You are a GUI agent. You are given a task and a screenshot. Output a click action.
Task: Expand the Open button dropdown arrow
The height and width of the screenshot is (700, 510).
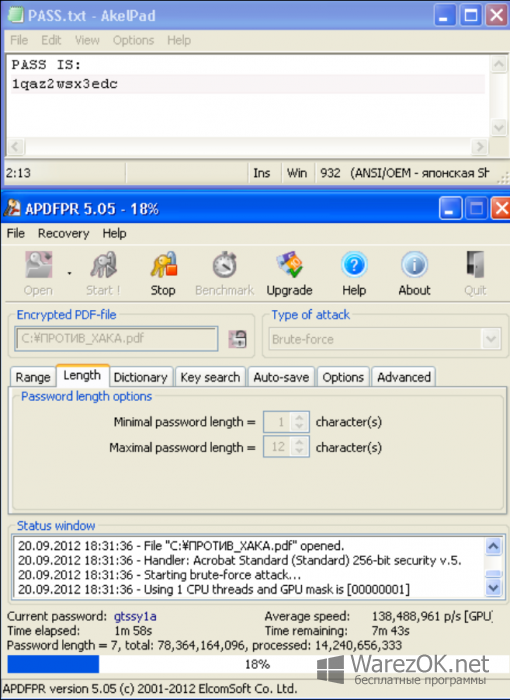coord(69,273)
